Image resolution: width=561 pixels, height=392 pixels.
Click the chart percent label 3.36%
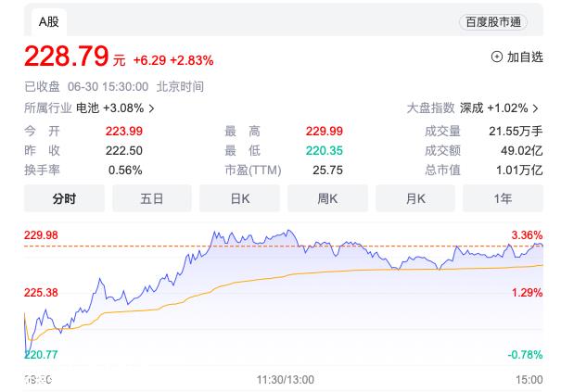527,235
